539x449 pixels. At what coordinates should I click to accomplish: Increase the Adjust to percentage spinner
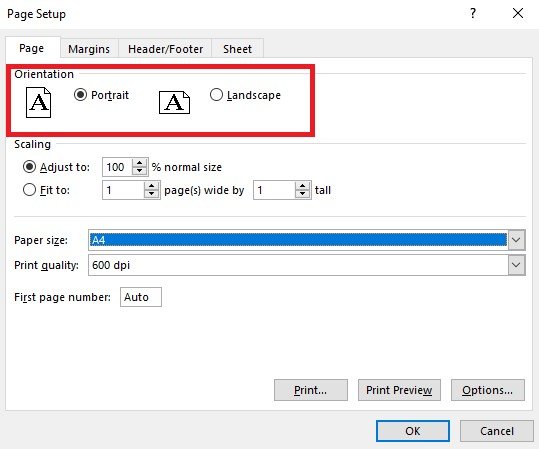click(x=140, y=163)
